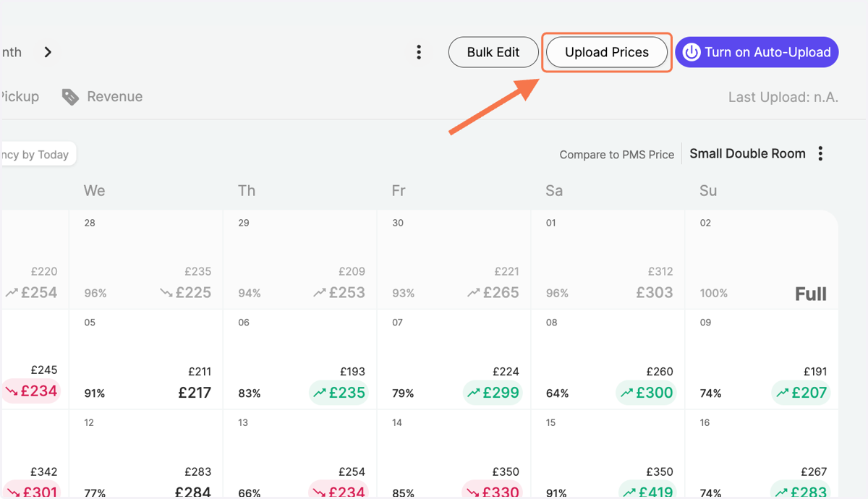Select the Sa column header
The image size is (868, 499).
pos(554,190)
